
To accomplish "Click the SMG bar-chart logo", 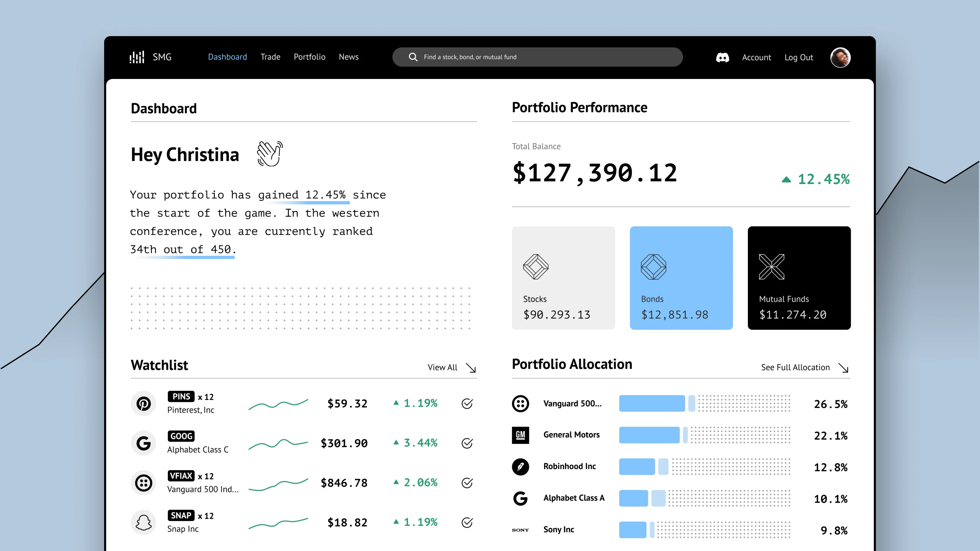I will pyautogui.click(x=137, y=58).
